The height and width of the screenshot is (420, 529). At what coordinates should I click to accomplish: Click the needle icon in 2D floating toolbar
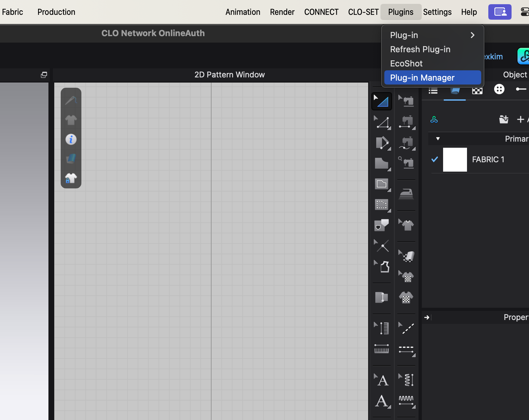(x=71, y=100)
